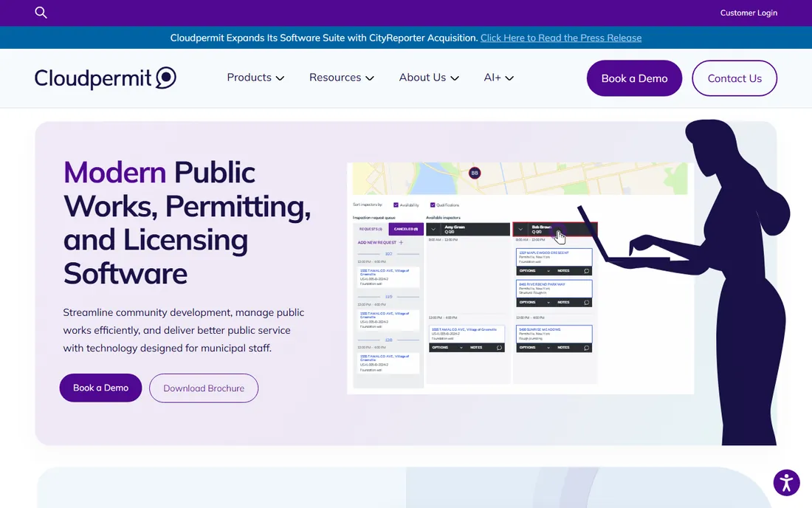Viewport: 812px width, 508px height.
Task: Expand the Resources menu
Action: (341, 78)
